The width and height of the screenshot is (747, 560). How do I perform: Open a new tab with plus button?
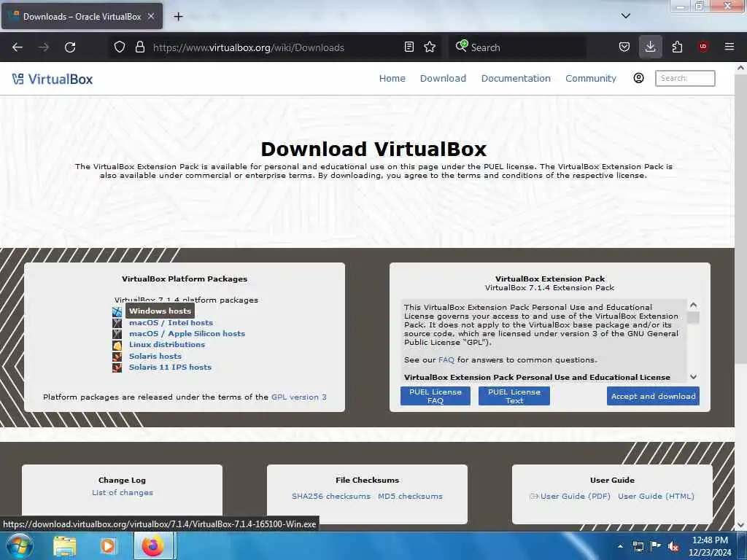178,17
